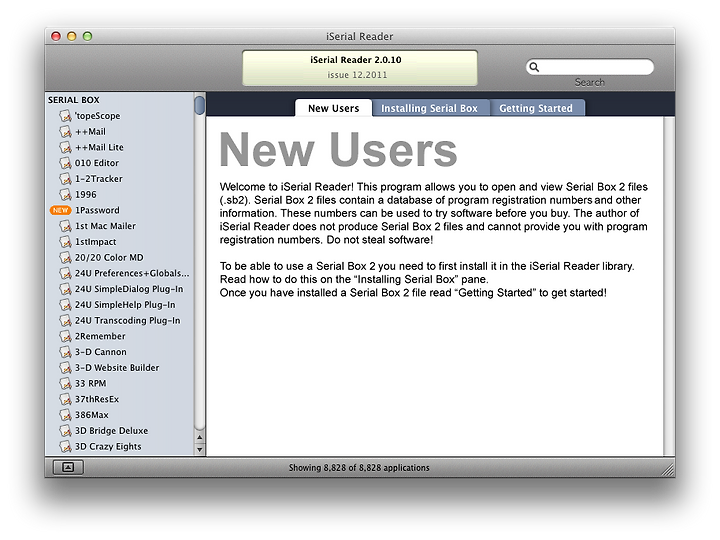
Task: Click the magnifying glass search icon
Action: coord(534,67)
